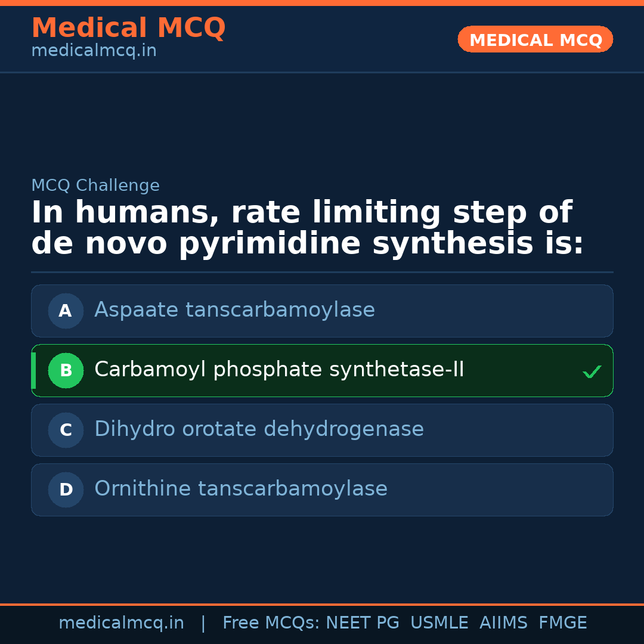Viewport: 644px width, 644px height.
Task: Click the MCQ Challenge label
Action: pos(95,185)
